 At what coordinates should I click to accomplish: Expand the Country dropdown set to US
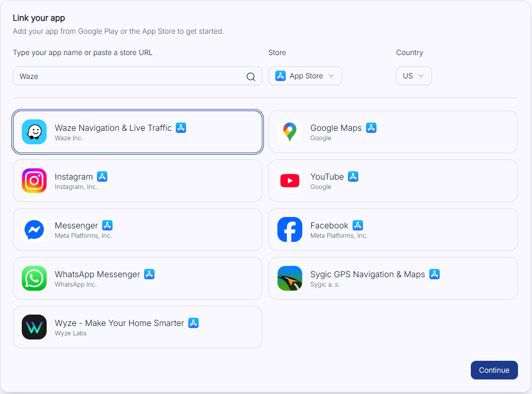[x=413, y=76]
